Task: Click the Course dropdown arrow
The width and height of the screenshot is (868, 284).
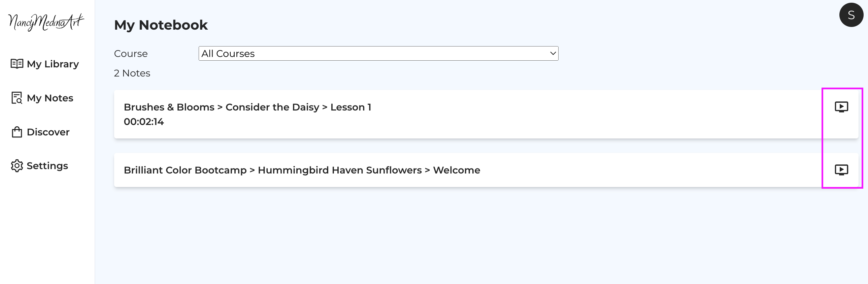Action: point(553,53)
